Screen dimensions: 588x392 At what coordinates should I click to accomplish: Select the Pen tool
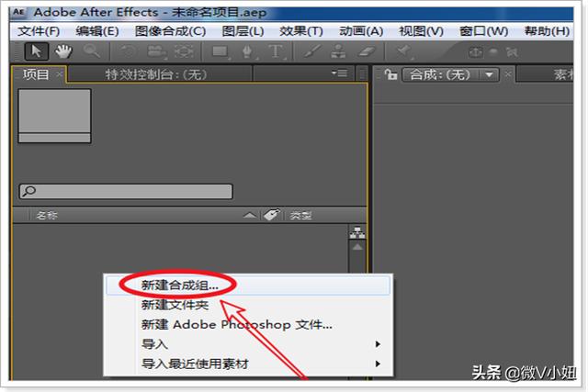[252, 51]
